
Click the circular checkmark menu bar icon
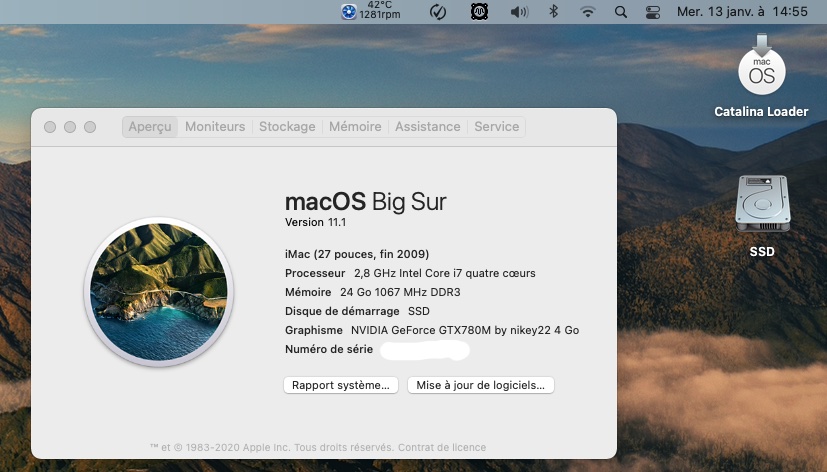click(x=438, y=12)
